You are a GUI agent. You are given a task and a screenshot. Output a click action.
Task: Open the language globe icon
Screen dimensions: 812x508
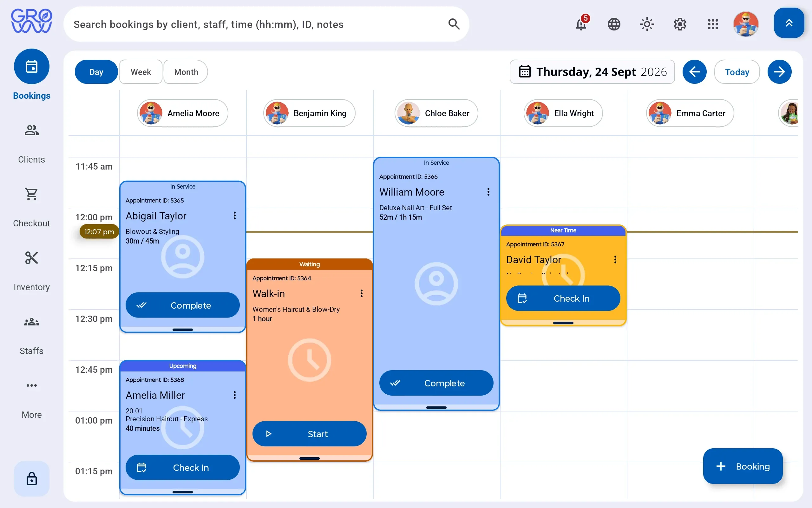(614, 24)
